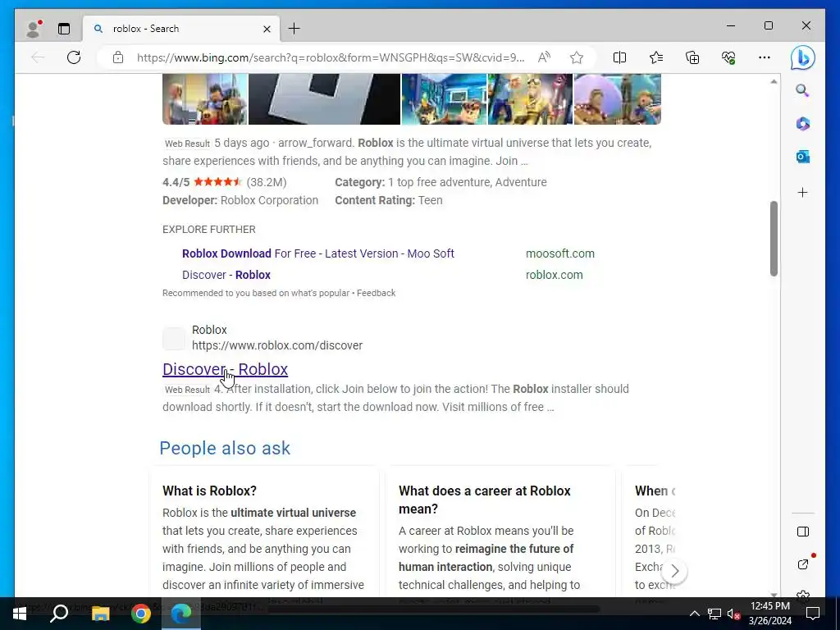Open network status tray icon
This screenshot has height=630, width=840.
click(714, 614)
